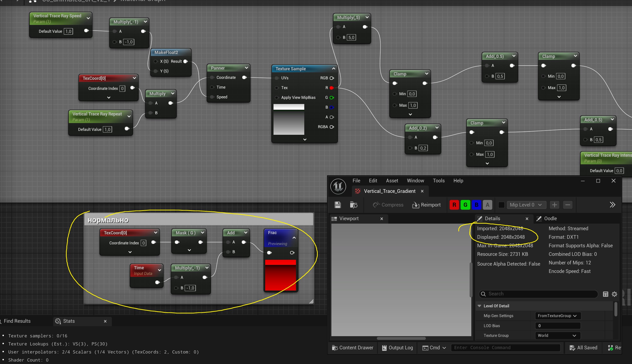Click the Reimport texture button
Screen dimensions: 632x364
[426, 205]
